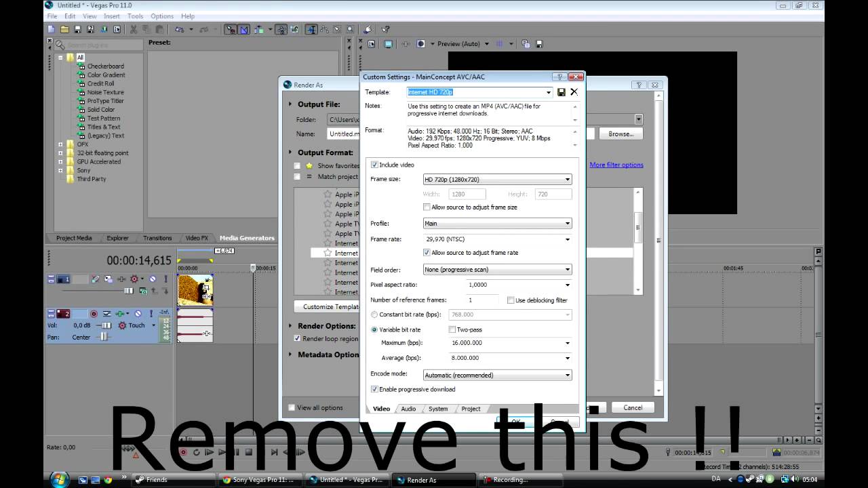Screen dimensions: 868x488
Task: Open the Encode mode dropdown
Action: (568, 375)
